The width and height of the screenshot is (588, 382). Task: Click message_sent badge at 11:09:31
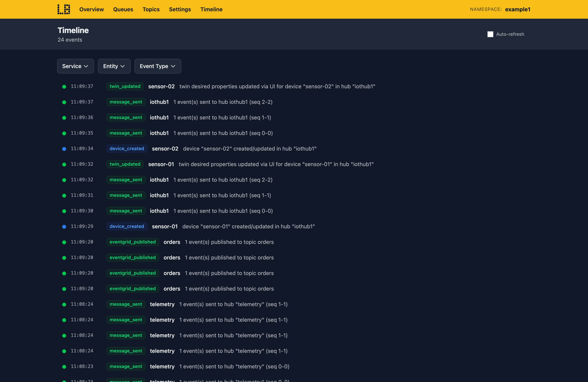coord(126,195)
